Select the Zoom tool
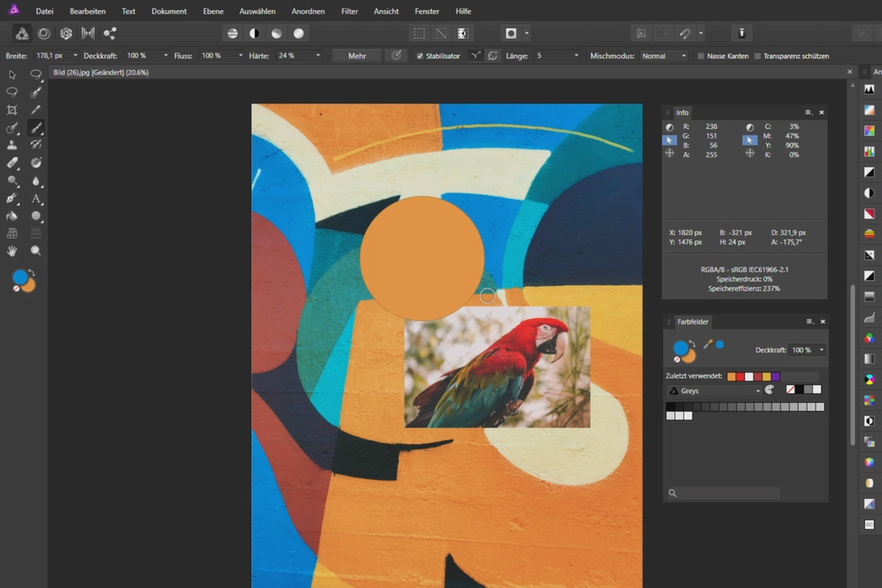 35,251
